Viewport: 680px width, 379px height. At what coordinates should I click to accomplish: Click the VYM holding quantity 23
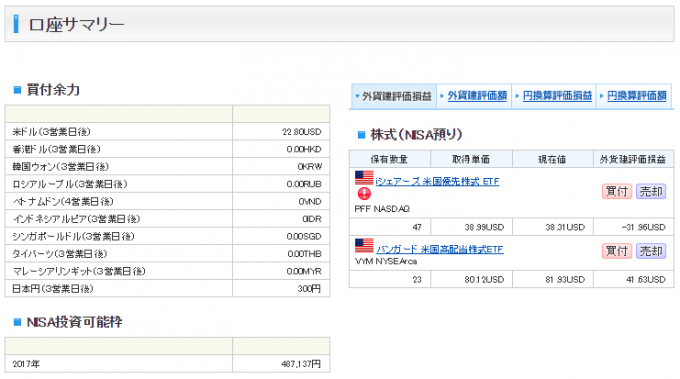pyautogui.click(x=417, y=280)
